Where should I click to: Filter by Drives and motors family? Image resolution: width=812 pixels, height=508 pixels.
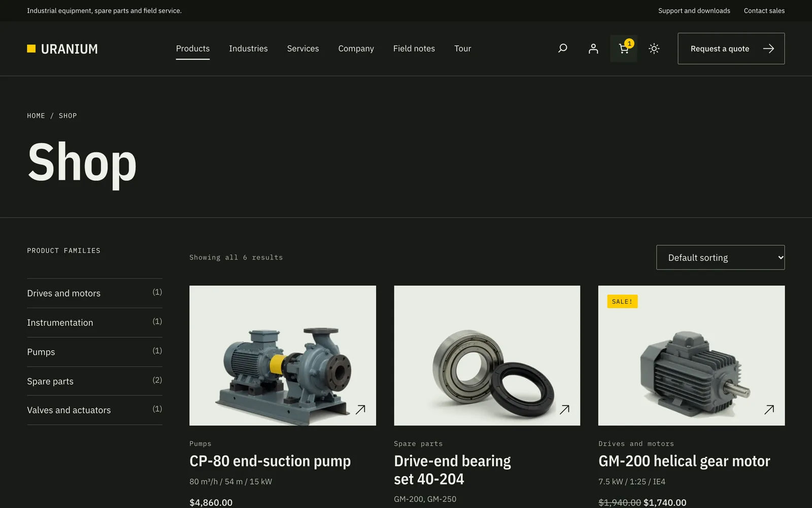tap(94, 293)
